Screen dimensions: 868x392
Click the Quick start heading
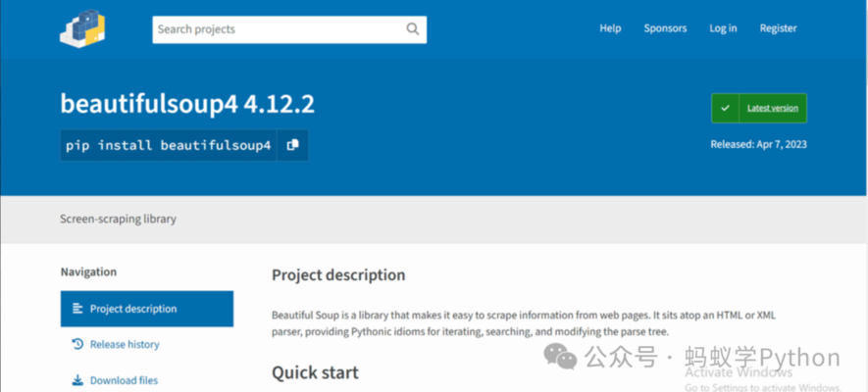[315, 372]
